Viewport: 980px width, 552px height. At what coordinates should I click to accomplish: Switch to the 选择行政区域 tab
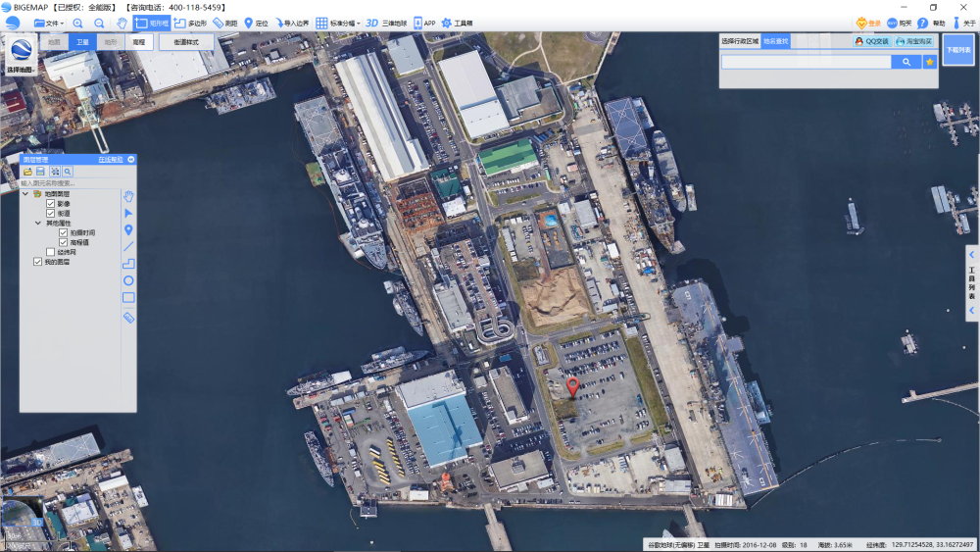740,42
